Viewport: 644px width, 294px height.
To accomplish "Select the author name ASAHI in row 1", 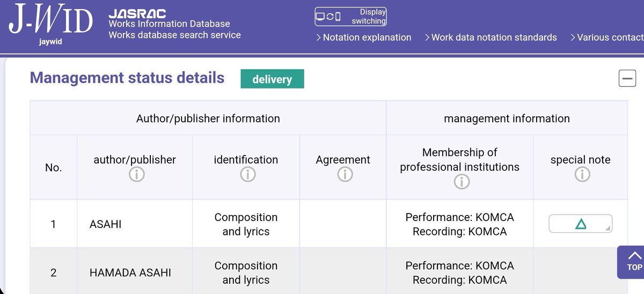I will point(106,224).
